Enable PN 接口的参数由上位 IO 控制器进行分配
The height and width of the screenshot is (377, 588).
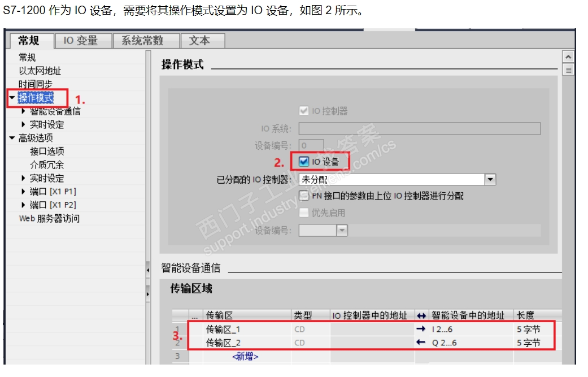pos(304,196)
